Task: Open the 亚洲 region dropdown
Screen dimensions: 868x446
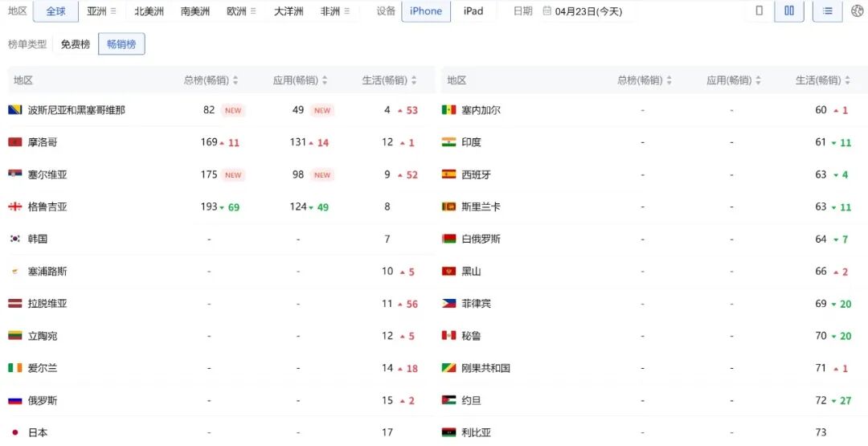Action: click(x=101, y=11)
